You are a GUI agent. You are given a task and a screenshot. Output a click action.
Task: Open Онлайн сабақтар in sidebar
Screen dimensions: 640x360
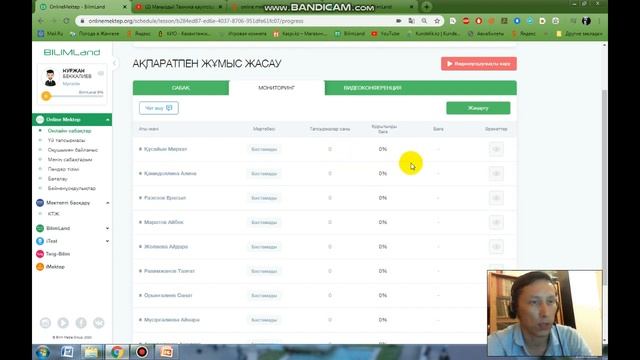(x=69, y=131)
